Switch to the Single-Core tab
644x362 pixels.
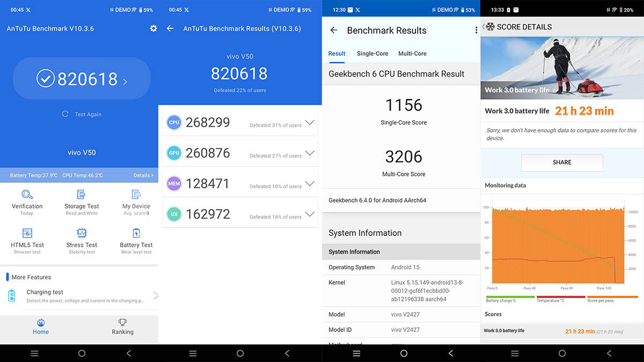click(372, 54)
